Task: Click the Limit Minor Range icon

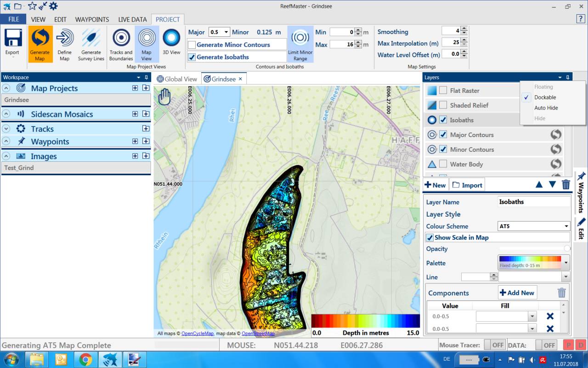Action: pyautogui.click(x=300, y=38)
